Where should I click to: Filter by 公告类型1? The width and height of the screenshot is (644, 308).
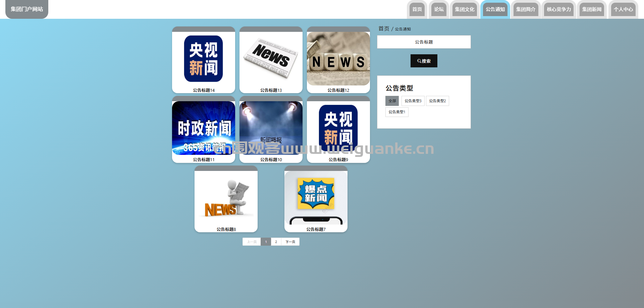(397, 112)
